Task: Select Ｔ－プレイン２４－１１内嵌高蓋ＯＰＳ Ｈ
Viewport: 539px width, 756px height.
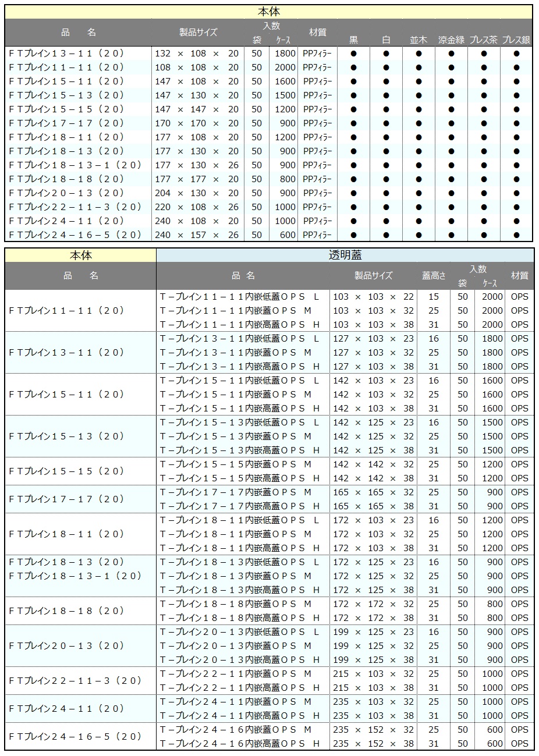Action: (x=240, y=716)
